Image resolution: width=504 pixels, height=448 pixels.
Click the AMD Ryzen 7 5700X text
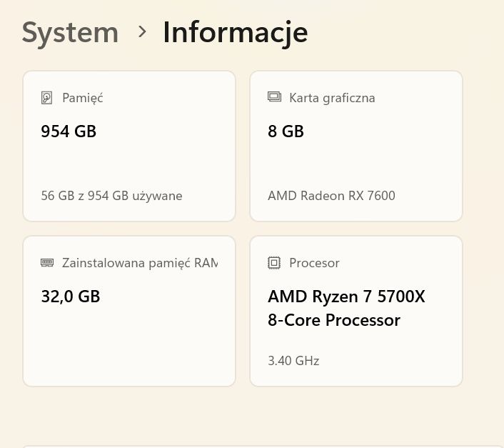(346, 297)
